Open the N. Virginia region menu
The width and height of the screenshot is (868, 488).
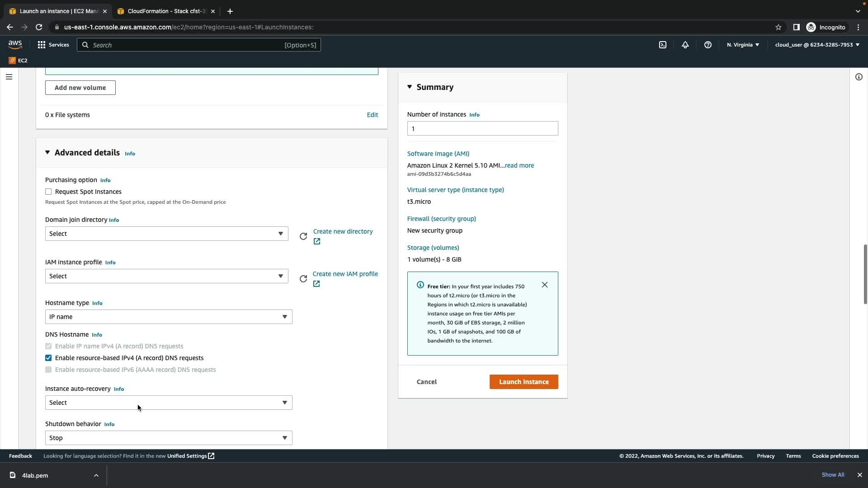click(743, 45)
